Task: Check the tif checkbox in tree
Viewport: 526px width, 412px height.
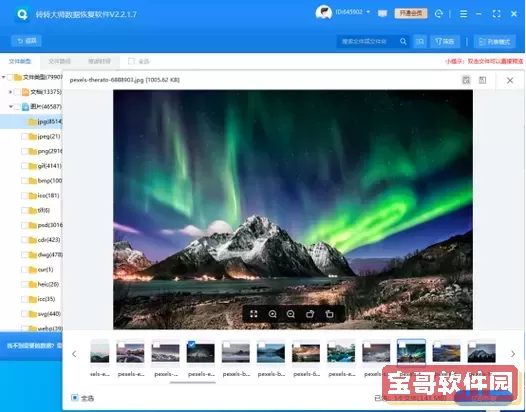Action: click(x=24, y=210)
